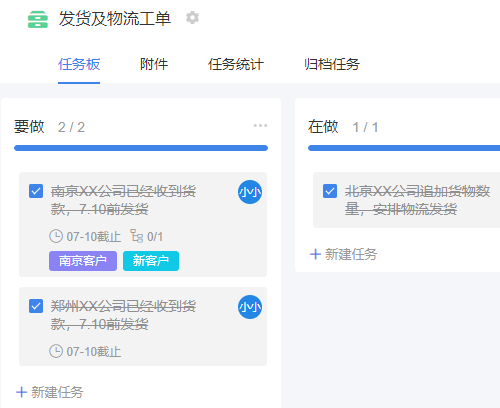
Task: Open the 南京XX公司已经收到货款 task title
Action: click(x=123, y=200)
